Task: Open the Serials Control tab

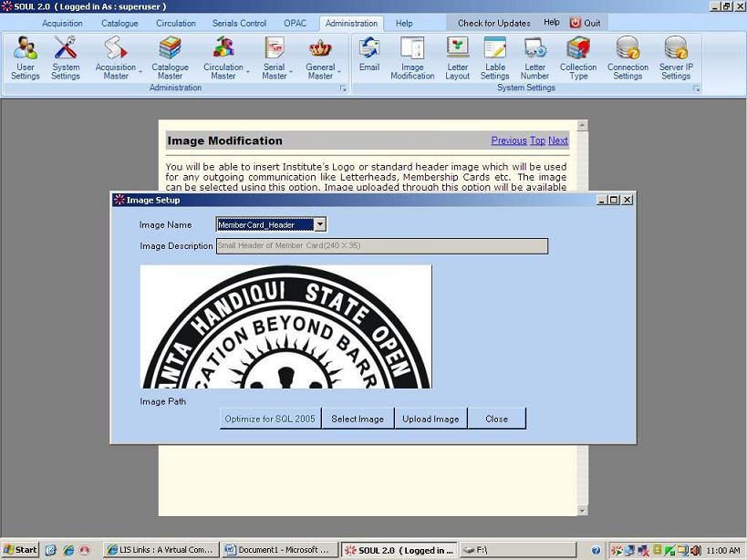Action: pos(239,24)
